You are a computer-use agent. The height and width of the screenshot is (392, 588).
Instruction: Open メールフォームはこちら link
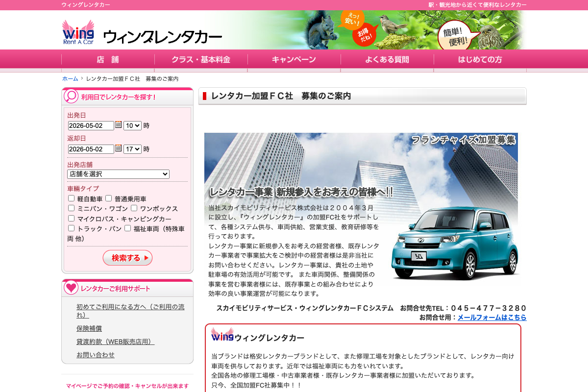[492, 318]
